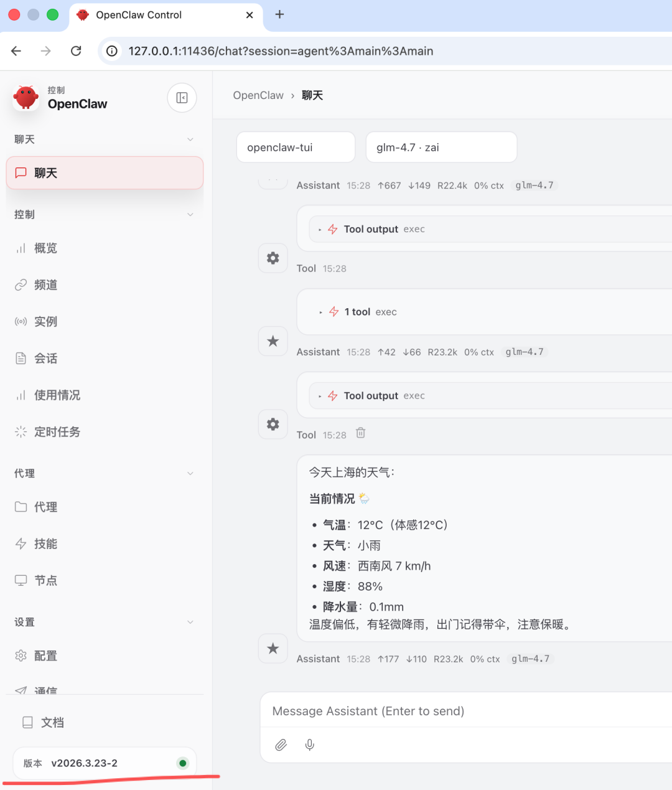This screenshot has height=790, width=672.
Task: Click the R22.4k token stat
Action: (x=452, y=186)
